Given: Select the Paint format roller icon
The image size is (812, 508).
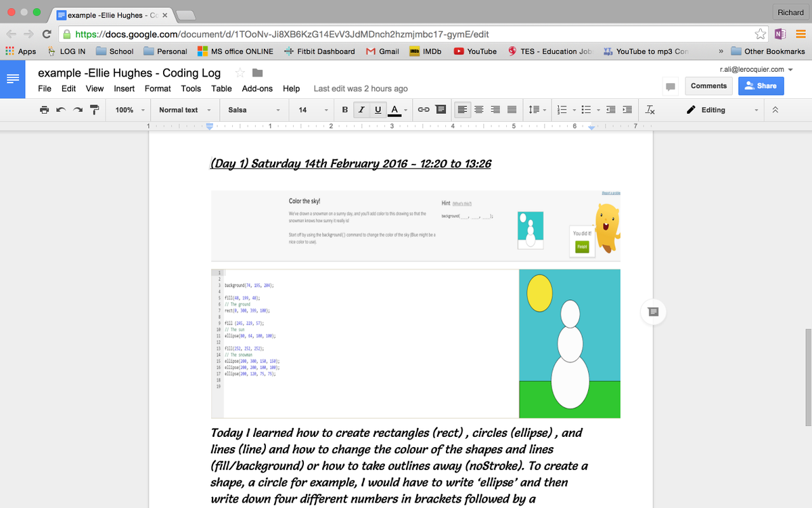Looking at the screenshot, I should coord(95,110).
